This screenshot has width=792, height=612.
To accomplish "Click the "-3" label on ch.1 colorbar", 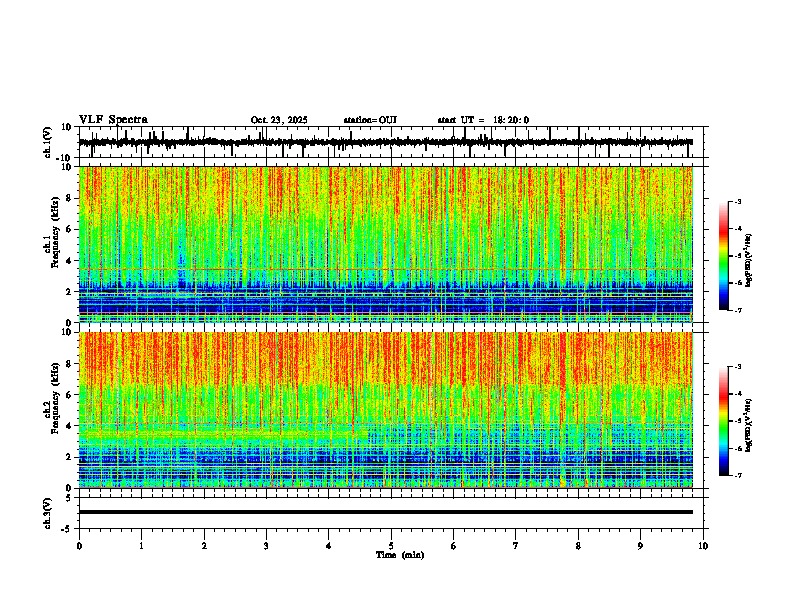I will tap(737, 201).
